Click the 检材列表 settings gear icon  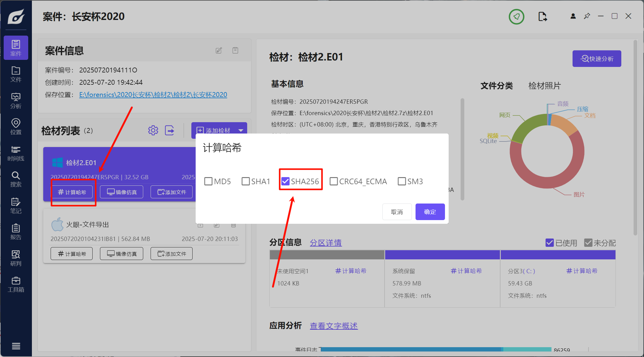[153, 130]
